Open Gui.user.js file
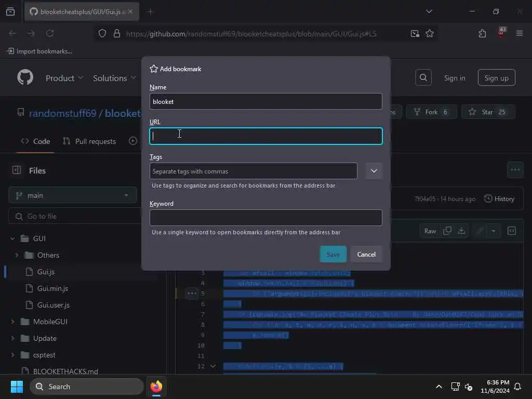The width and height of the screenshot is (532, 399). (x=54, y=305)
